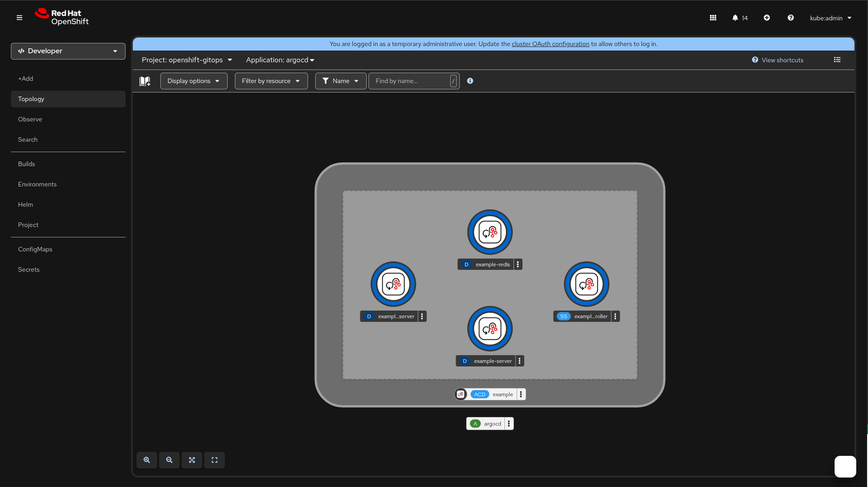The image size is (868, 487).
Task: Open Helm in the sidebar
Action: point(68,204)
